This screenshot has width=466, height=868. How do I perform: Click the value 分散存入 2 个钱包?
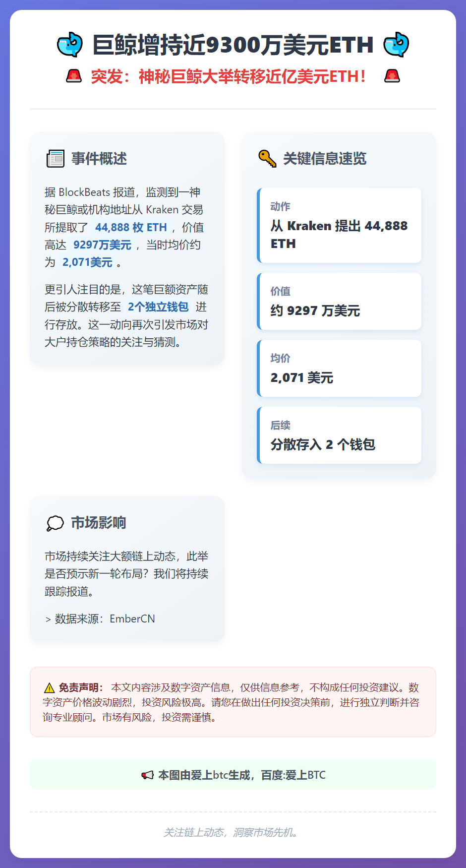click(x=323, y=444)
